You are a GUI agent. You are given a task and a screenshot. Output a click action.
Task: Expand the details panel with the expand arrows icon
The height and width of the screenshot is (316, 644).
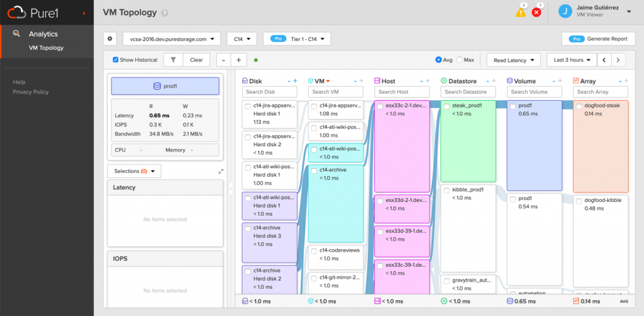click(221, 171)
